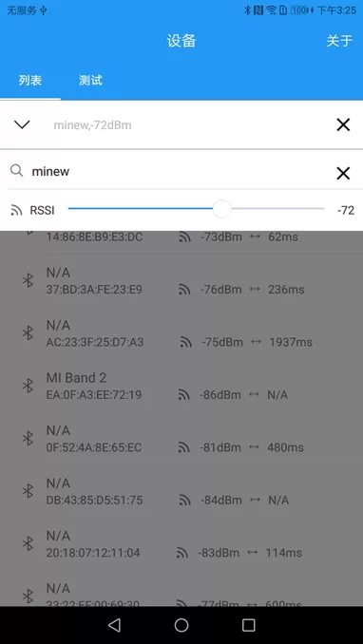Viewport: 363px width, 644px height.
Task: Open the MI Band 2 device entry
Action: pyautogui.click(x=181, y=386)
